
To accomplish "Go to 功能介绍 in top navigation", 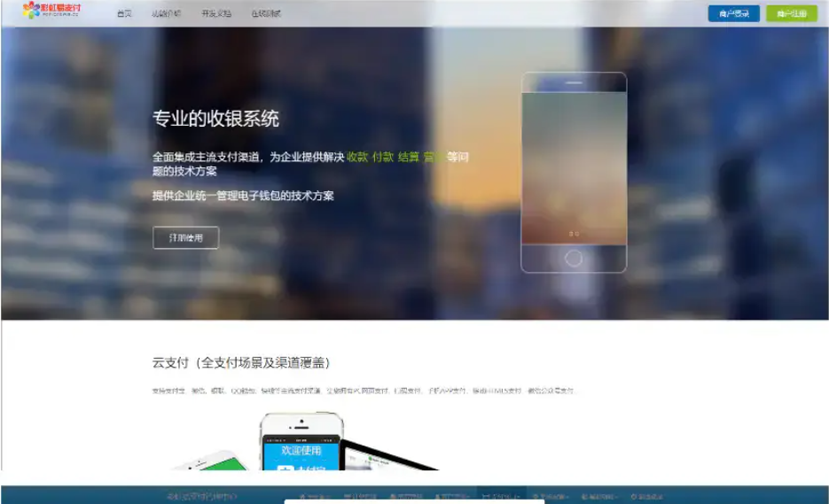I will point(166,14).
